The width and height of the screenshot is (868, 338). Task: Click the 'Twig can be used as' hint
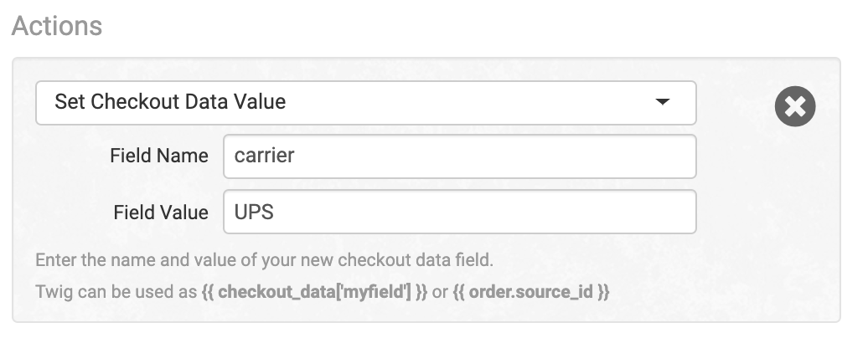coord(116,292)
